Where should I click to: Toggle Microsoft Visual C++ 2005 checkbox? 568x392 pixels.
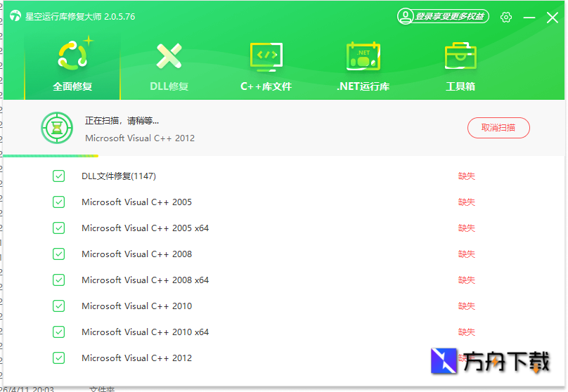[59, 202]
